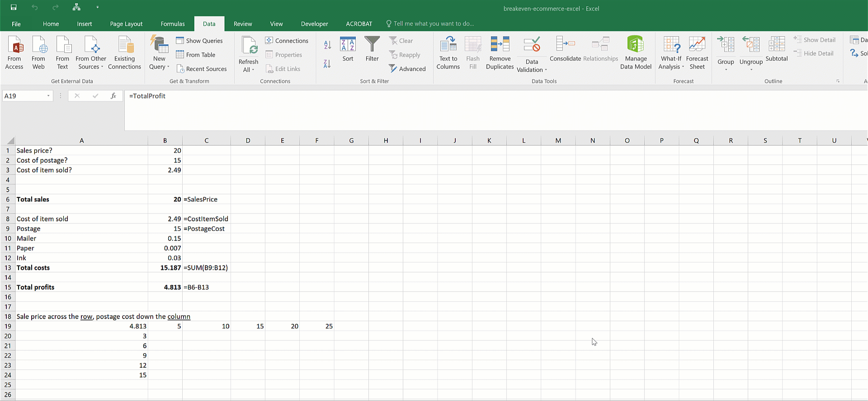
Task: Click the Tell me search box
Action: tap(433, 24)
